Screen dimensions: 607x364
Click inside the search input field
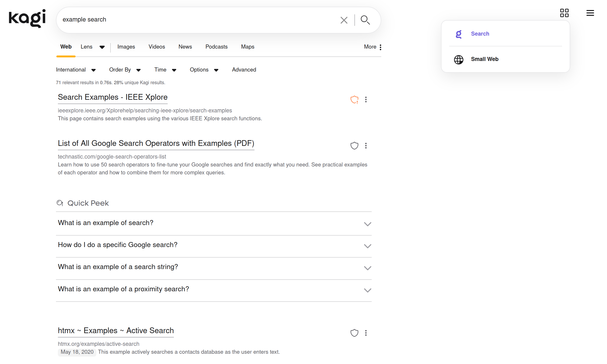pyautogui.click(x=196, y=20)
